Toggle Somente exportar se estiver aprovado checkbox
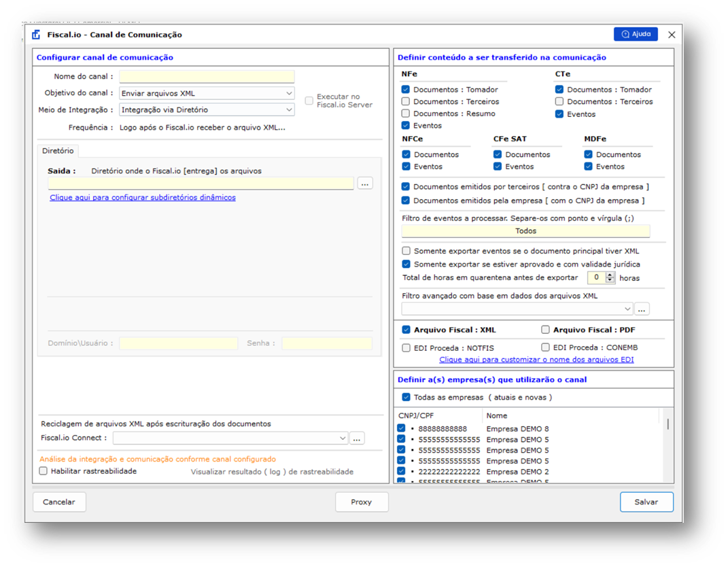 [406, 264]
